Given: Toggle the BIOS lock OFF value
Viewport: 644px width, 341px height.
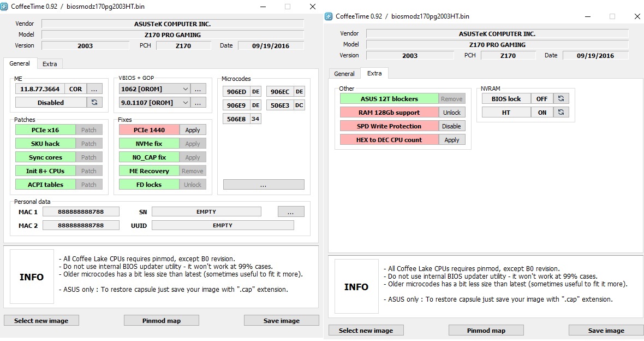Looking at the screenshot, I should (x=542, y=99).
